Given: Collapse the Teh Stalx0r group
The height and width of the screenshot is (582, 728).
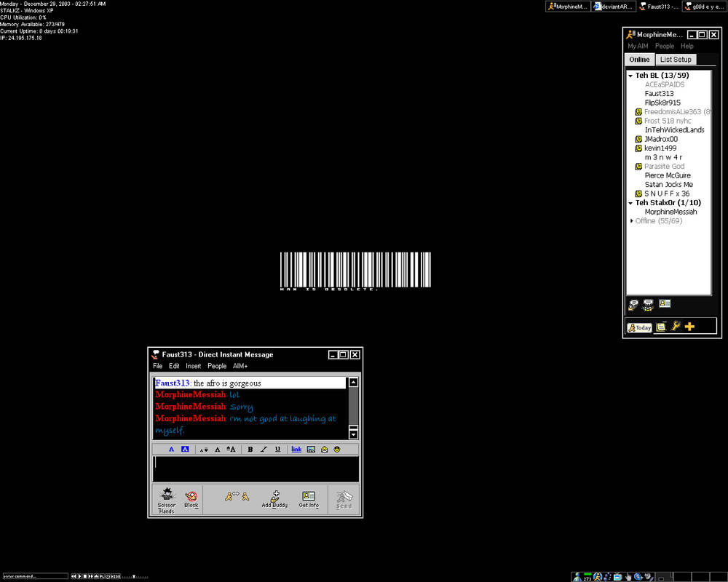Looking at the screenshot, I should pyautogui.click(x=630, y=203).
